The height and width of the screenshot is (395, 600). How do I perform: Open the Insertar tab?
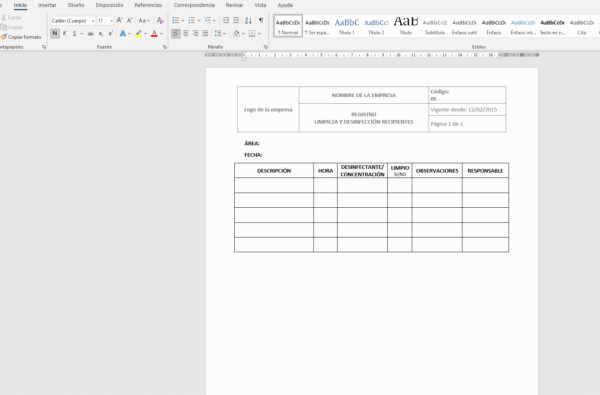[x=47, y=5]
